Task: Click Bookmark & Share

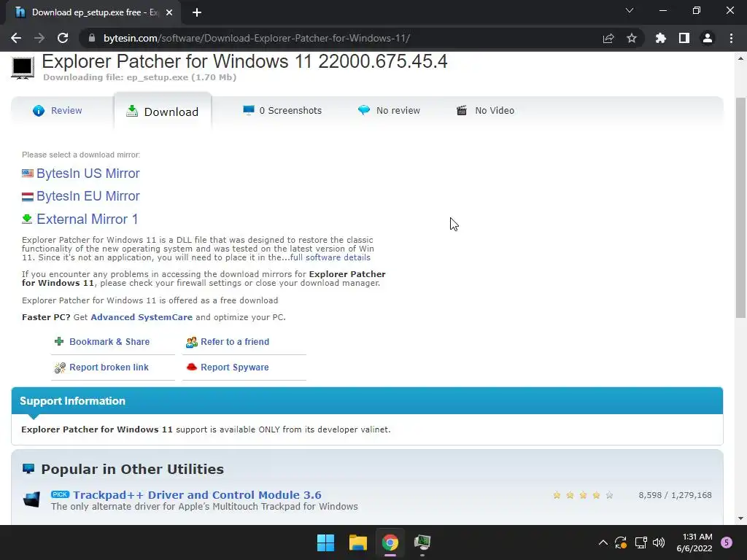Action: tap(109, 341)
